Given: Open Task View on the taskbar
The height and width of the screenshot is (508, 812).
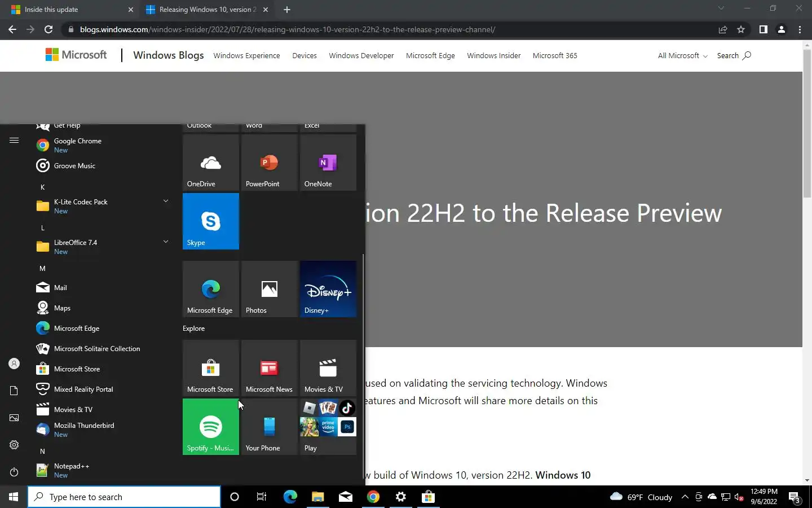Looking at the screenshot, I should [262, 497].
